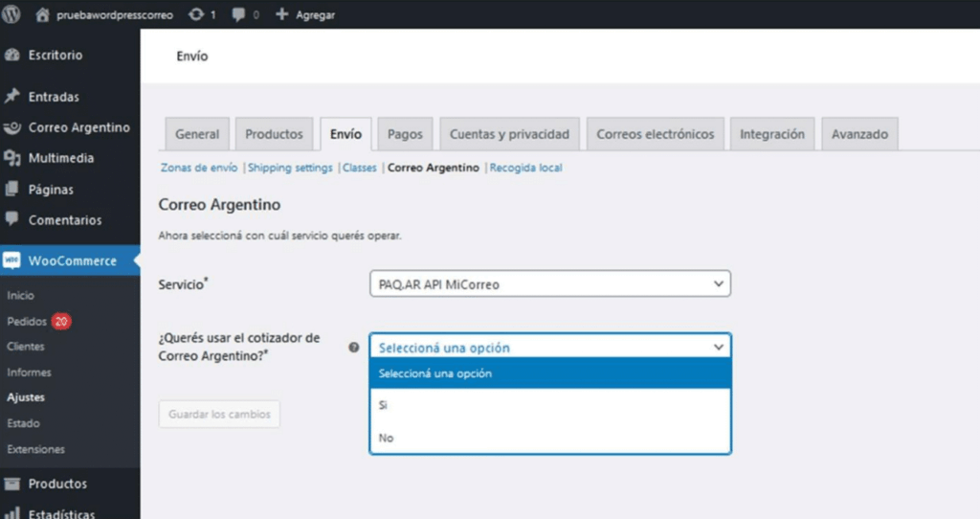
Task: Switch to the General tab
Action: click(x=197, y=134)
